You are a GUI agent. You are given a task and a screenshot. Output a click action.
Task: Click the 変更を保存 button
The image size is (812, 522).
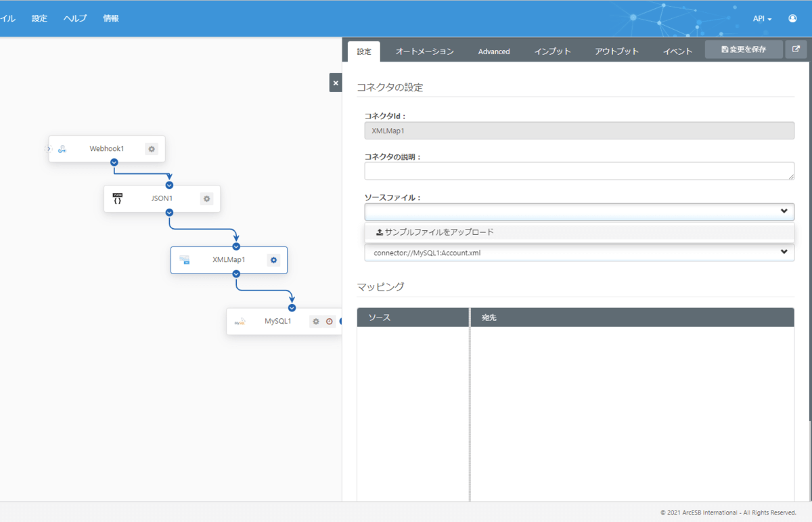point(744,49)
